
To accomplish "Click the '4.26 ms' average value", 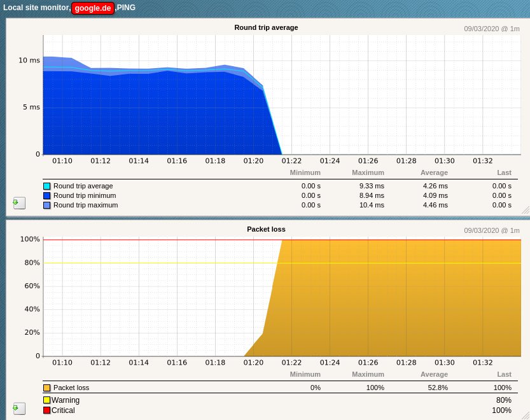I will tap(435, 186).
